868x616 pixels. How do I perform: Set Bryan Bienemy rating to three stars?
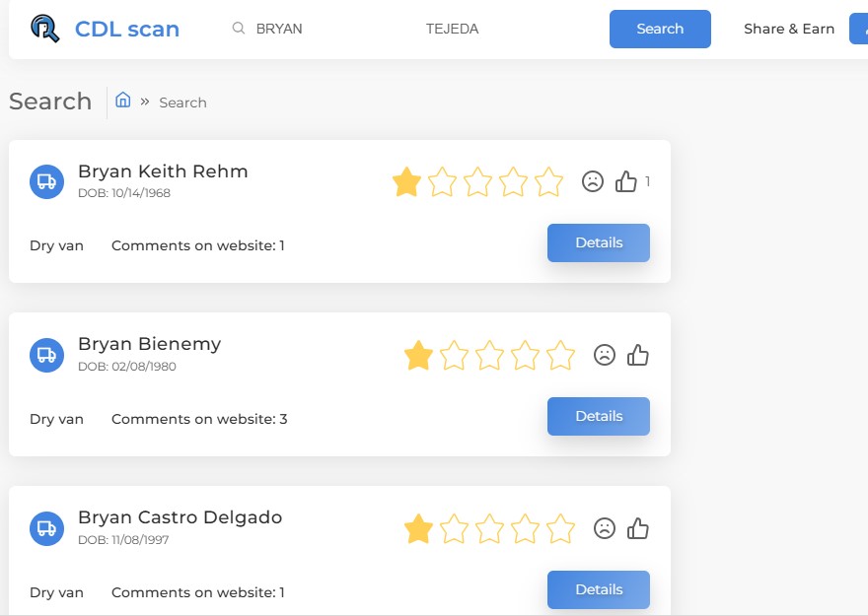pyautogui.click(x=489, y=355)
